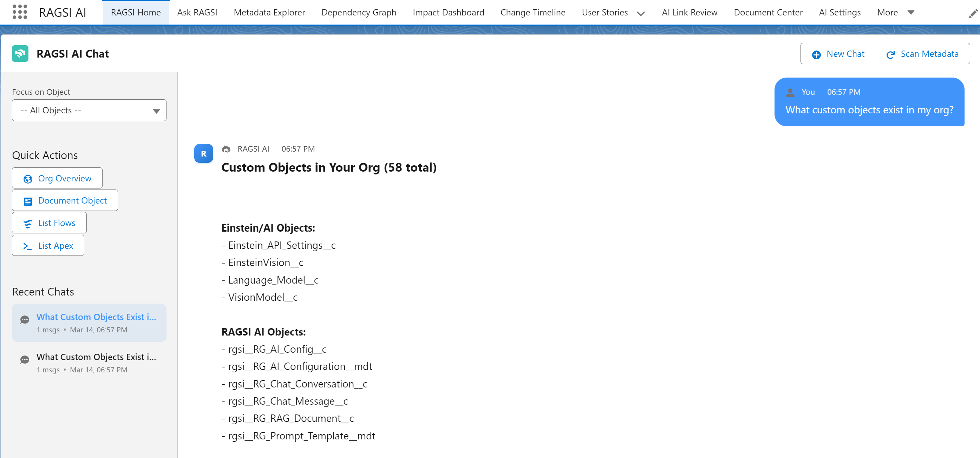Click the user icon in the chat bubble
Screen dimensions: 980x458
791,92
